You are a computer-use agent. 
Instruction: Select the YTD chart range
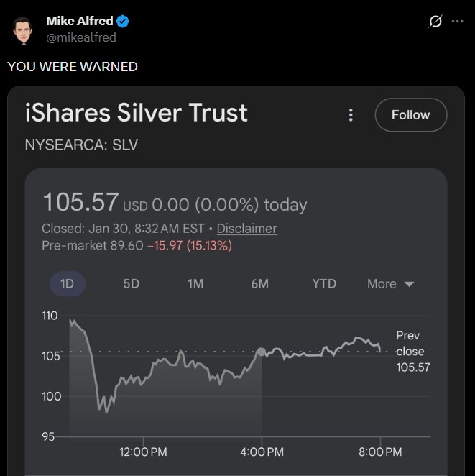click(324, 283)
